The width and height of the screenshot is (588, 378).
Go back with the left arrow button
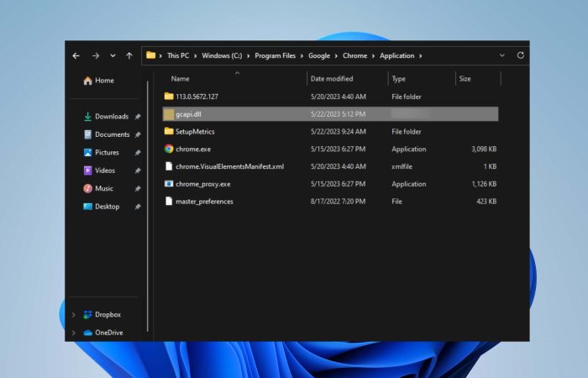click(x=76, y=56)
